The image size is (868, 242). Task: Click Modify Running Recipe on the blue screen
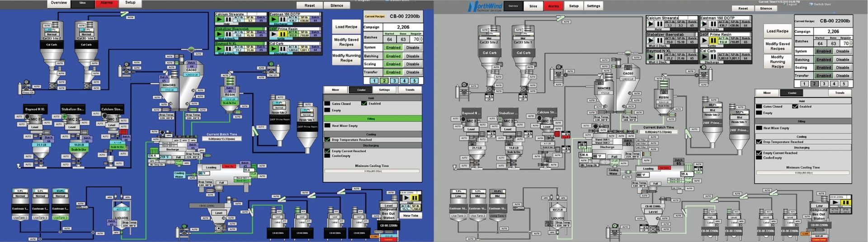[346, 58]
